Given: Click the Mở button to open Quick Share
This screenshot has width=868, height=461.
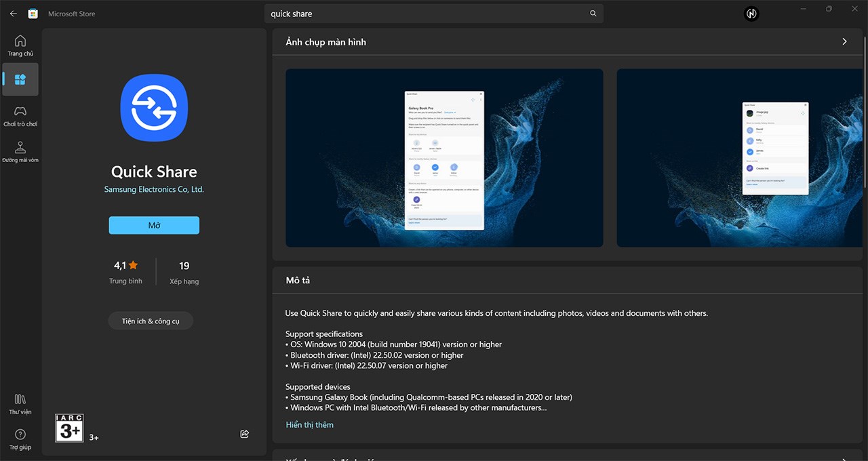Looking at the screenshot, I should tap(154, 224).
